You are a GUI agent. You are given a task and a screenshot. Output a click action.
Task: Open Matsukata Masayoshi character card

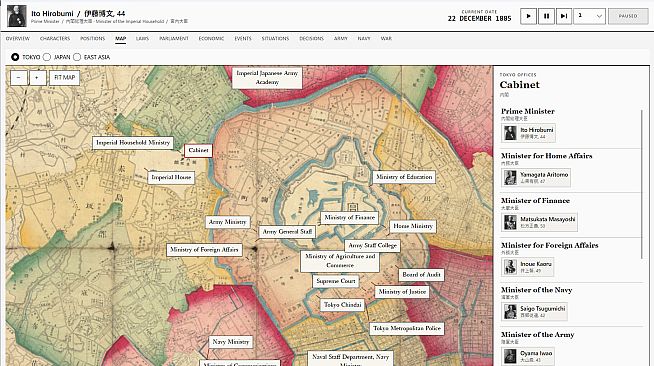(539, 222)
